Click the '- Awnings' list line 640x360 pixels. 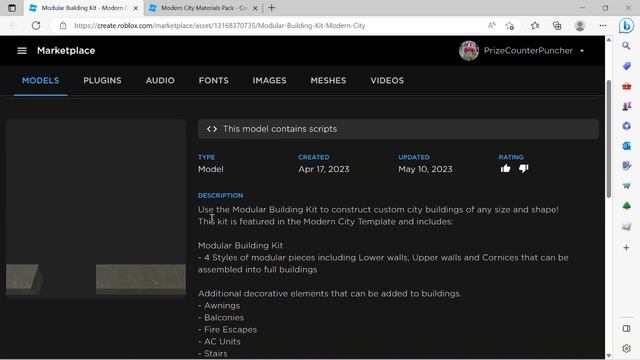tap(219, 305)
